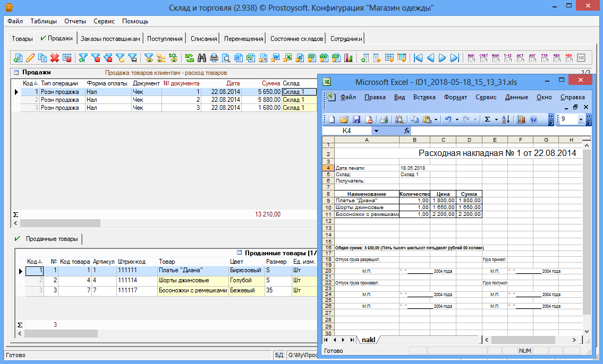Expand Excel standard toolbar options chevron
This screenshot has height=364, width=603.
click(x=551, y=120)
